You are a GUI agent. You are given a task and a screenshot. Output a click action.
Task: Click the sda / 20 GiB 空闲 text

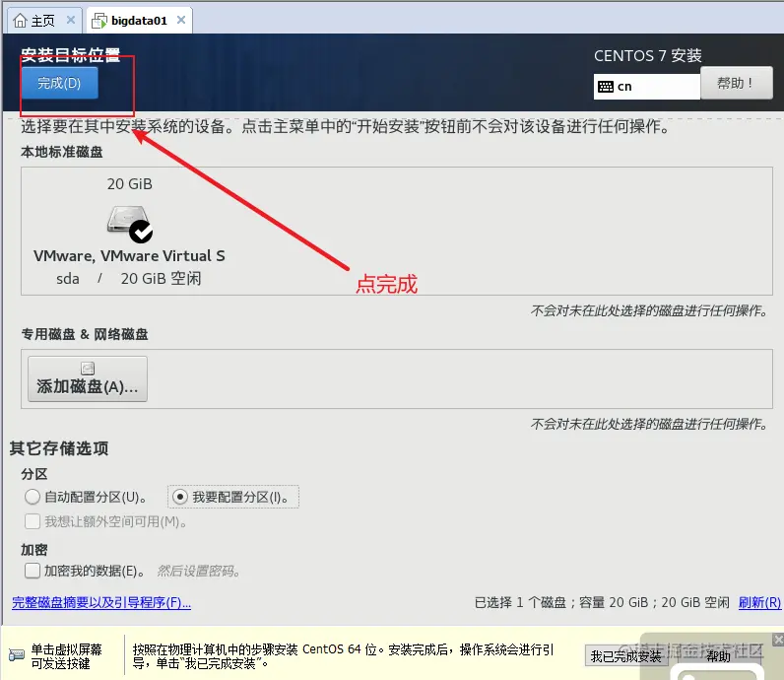click(128, 278)
